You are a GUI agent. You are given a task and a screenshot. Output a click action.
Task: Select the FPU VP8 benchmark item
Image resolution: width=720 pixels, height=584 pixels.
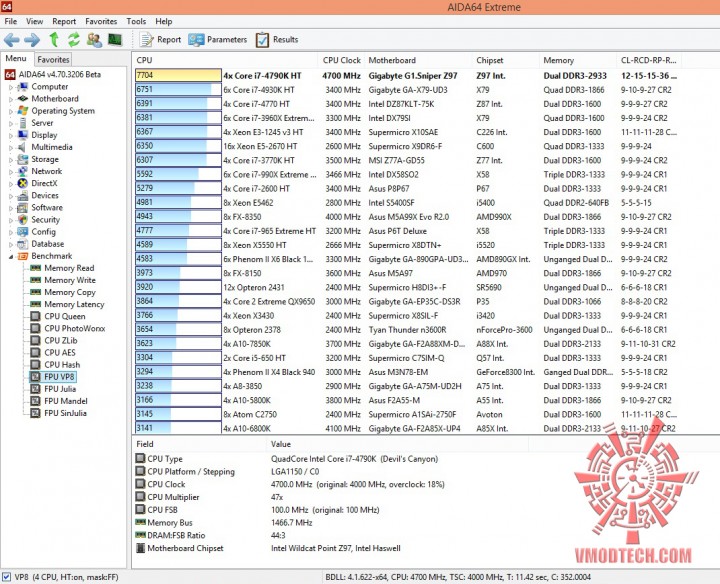click(x=53, y=377)
